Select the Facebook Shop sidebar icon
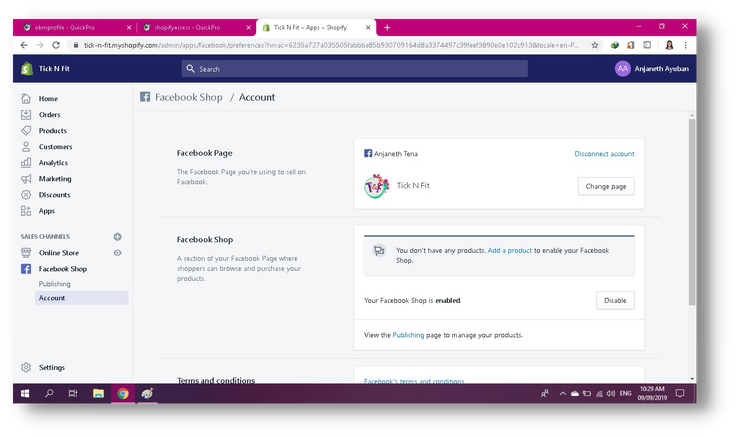This screenshot has width=736, height=437. point(26,268)
